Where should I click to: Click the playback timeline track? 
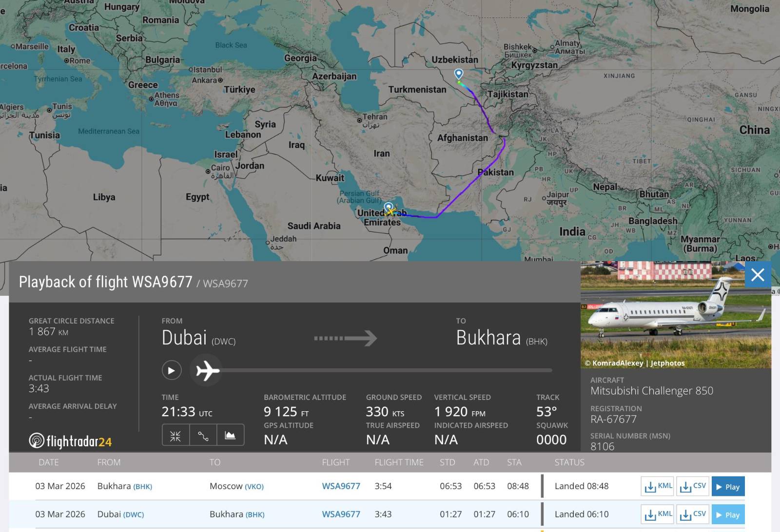point(385,370)
